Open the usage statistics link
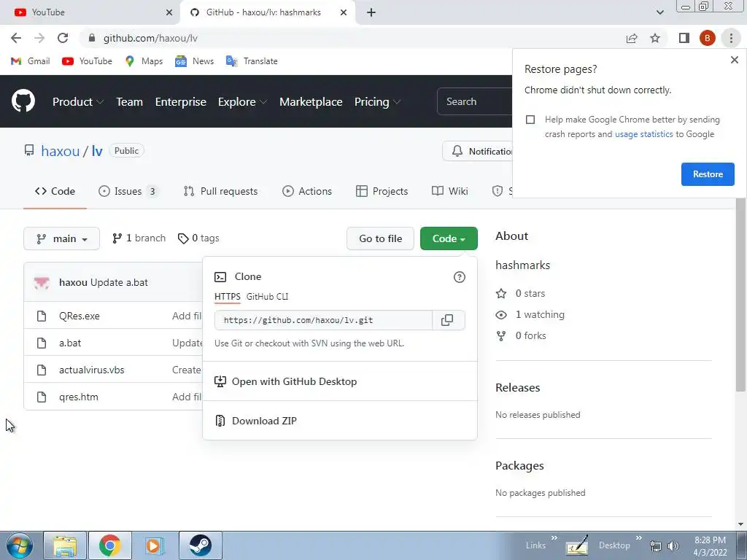 (643, 134)
